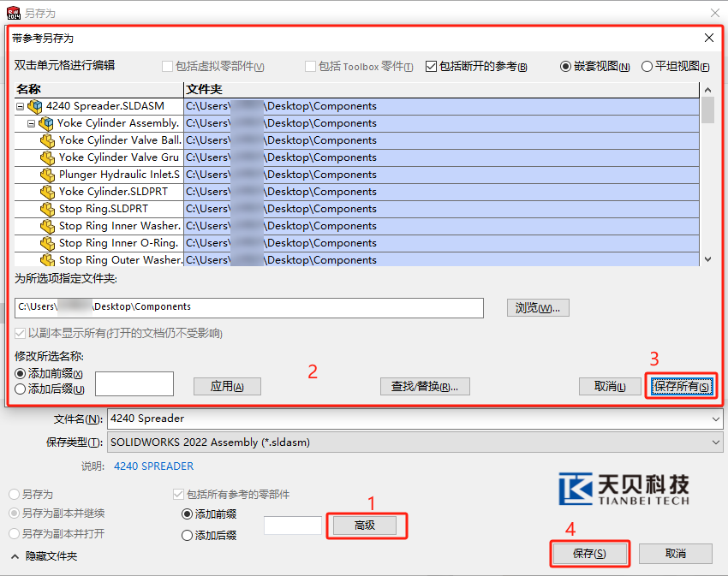
Task: Click the Stop Ring Outer Washer icon
Action: [48, 260]
